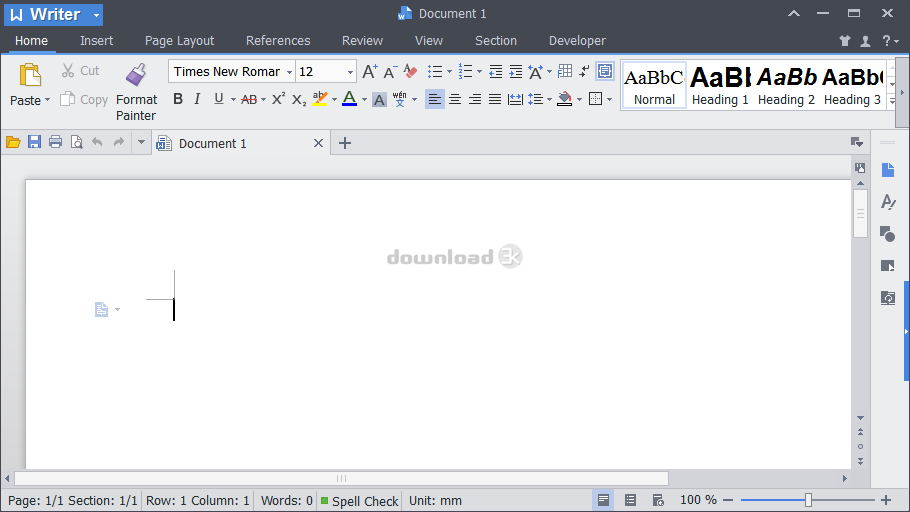Click the Save icon in quick access toolbar
This screenshot has height=512, width=910.
[x=34, y=142]
